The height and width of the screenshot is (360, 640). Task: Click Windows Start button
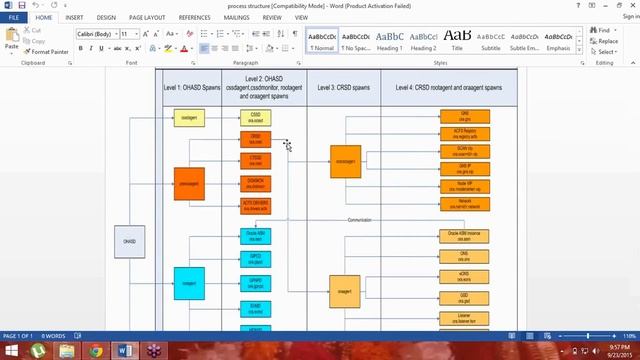point(11,351)
